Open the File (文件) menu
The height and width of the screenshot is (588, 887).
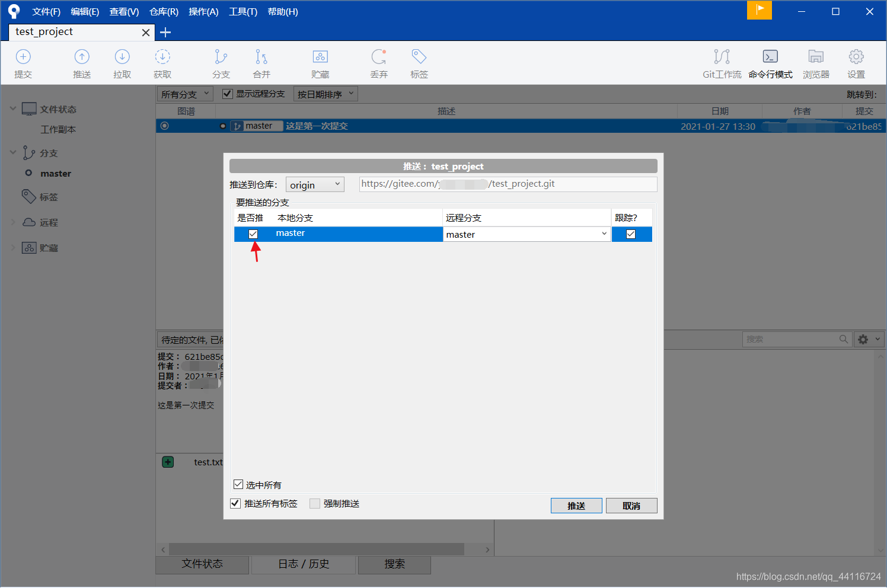coord(46,12)
